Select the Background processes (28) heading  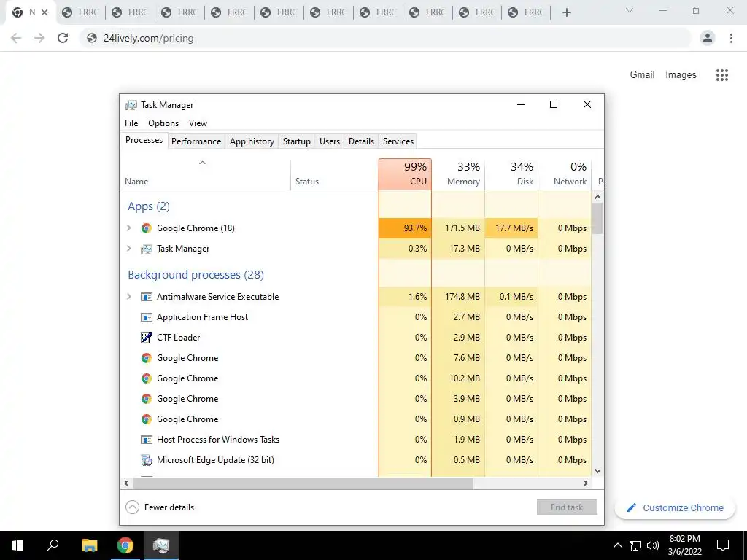tap(196, 275)
